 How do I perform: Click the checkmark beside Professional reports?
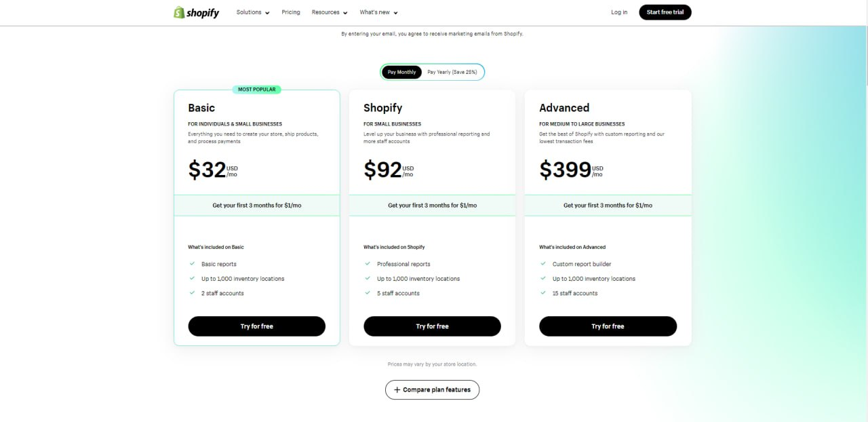coord(368,264)
